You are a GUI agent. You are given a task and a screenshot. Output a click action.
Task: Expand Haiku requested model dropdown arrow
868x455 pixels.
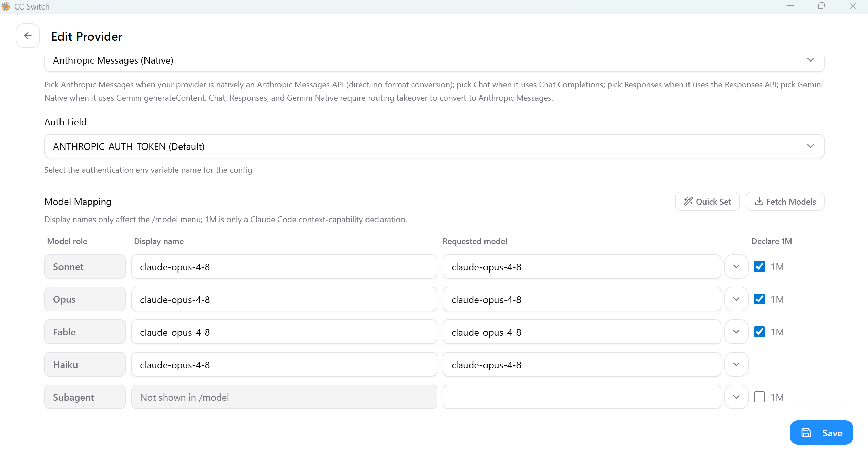pos(736,365)
